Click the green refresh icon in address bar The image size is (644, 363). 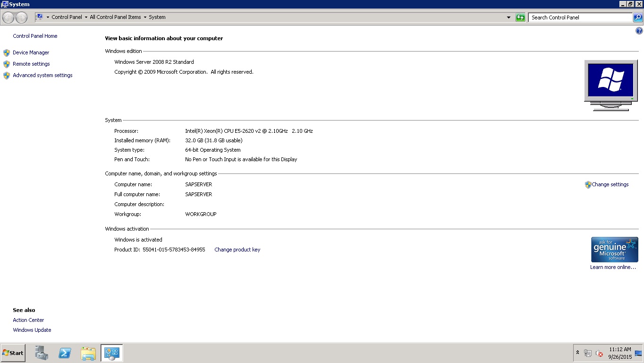pos(520,17)
